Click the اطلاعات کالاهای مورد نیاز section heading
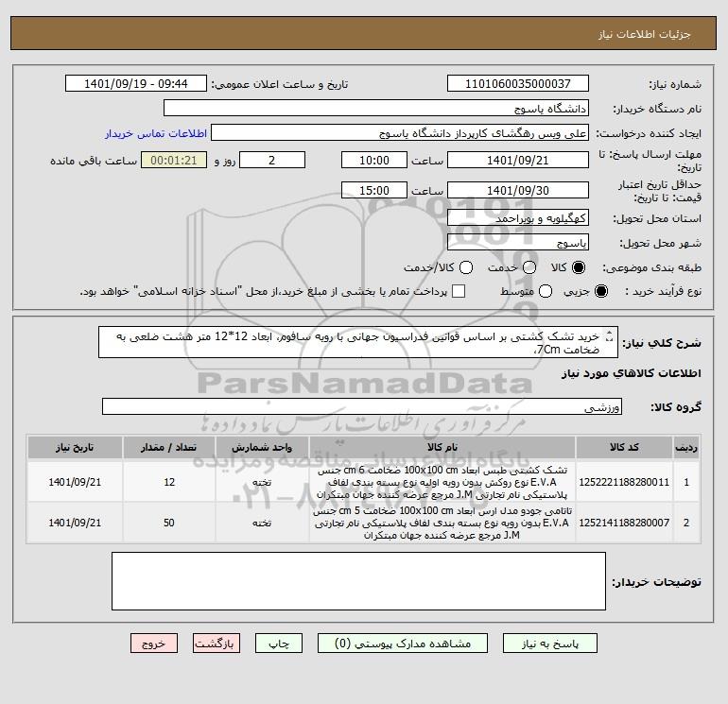This screenshot has height=704, width=728. coord(632,373)
